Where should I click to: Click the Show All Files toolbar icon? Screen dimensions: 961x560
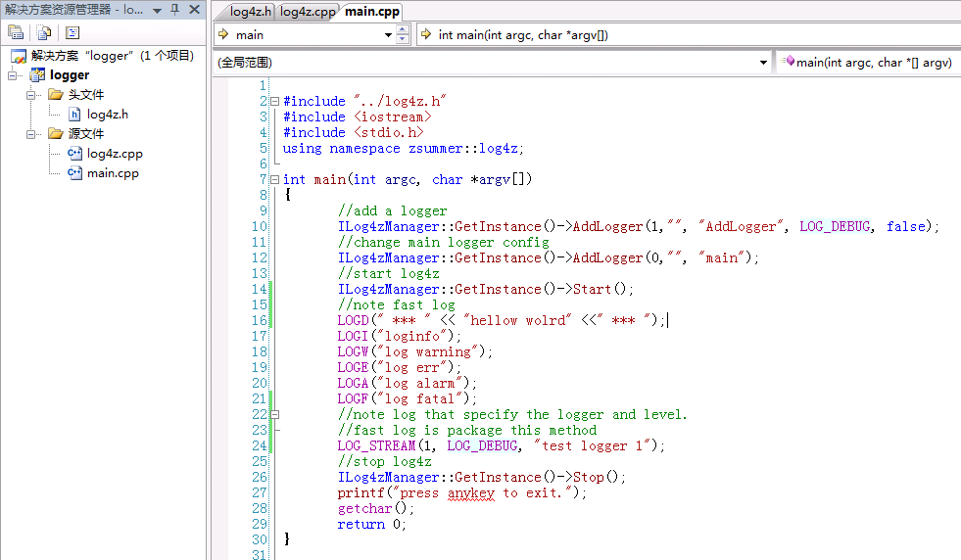click(44, 32)
